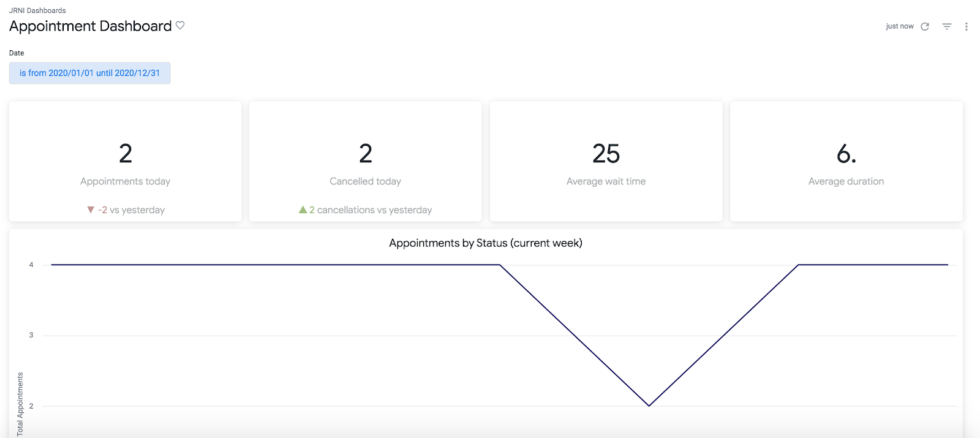
Task: Click the 'Cancelled today' label
Action: click(x=365, y=181)
